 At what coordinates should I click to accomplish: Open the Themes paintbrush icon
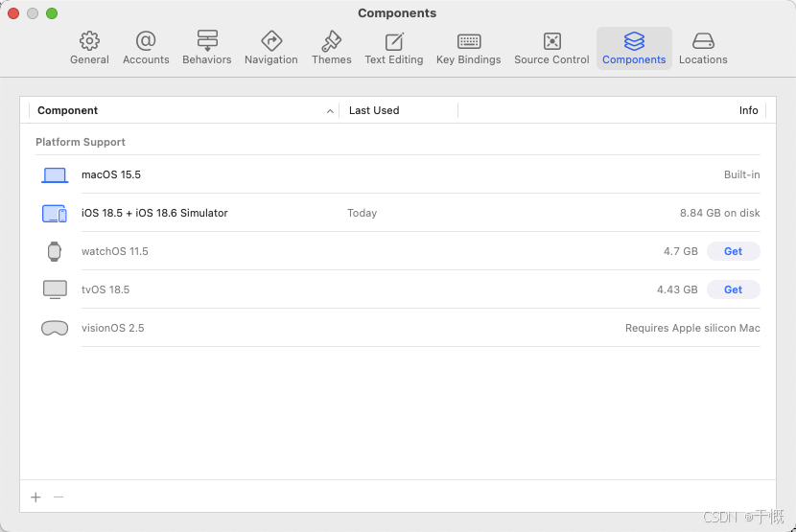click(332, 41)
